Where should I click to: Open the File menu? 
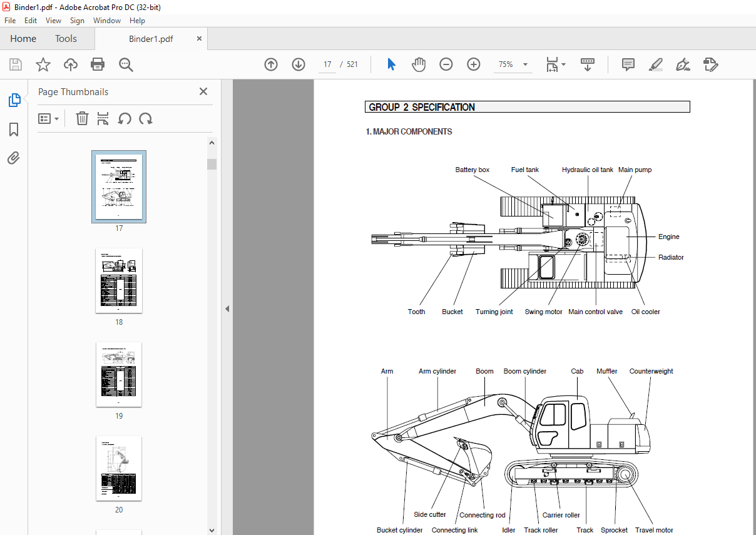[10, 21]
